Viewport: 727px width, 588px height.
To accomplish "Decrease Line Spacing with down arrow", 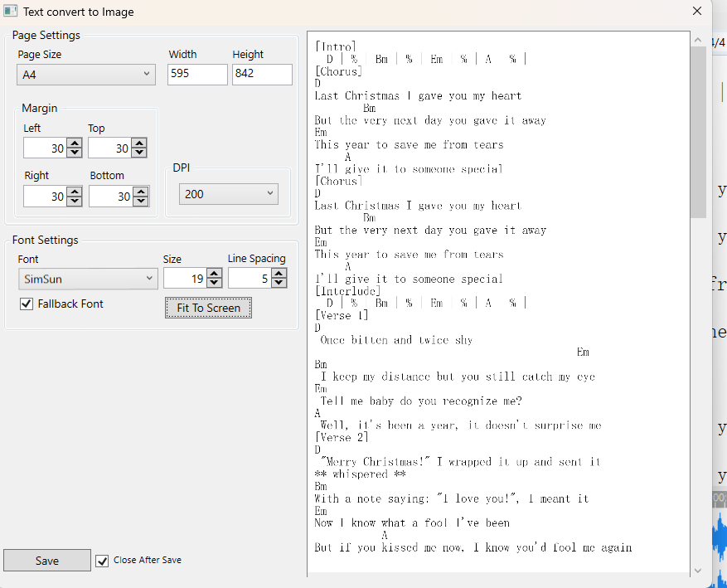I will click(279, 284).
